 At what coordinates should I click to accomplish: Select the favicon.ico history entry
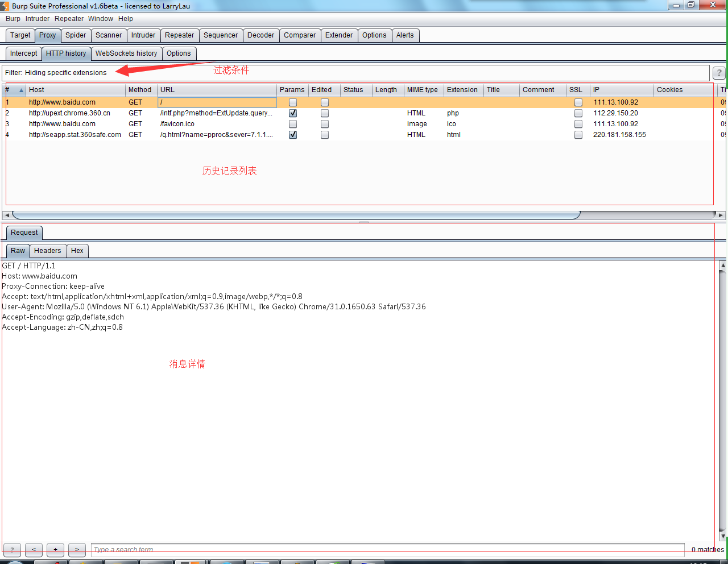click(x=177, y=124)
